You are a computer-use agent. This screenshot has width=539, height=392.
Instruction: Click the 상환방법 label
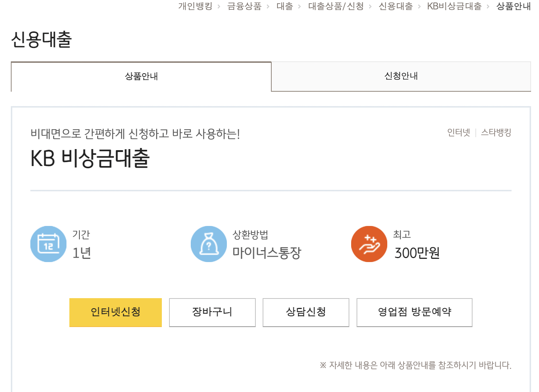pyautogui.click(x=250, y=235)
